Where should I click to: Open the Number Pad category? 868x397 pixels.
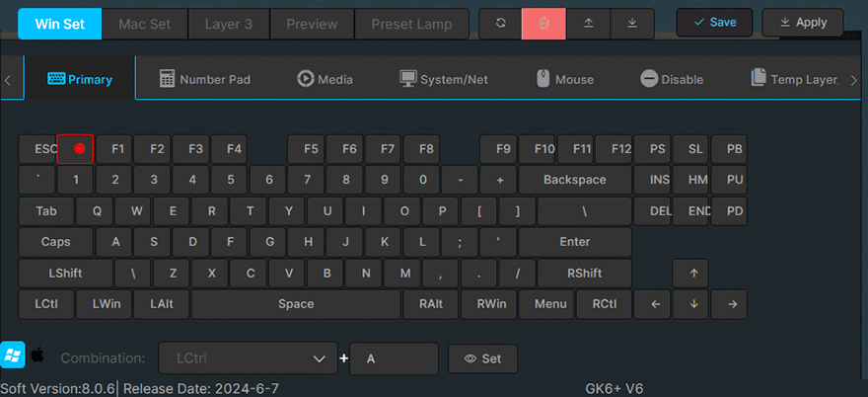pos(205,79)
